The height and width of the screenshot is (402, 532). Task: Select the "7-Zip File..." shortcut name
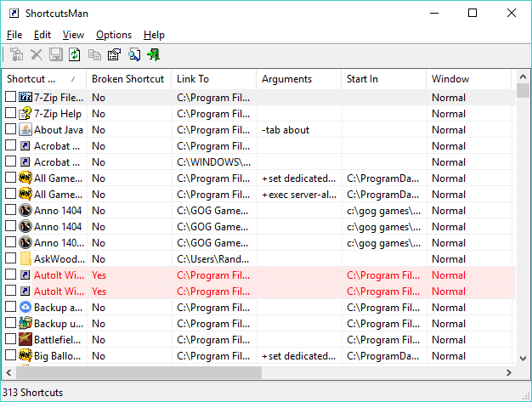[x=59, y=98]
